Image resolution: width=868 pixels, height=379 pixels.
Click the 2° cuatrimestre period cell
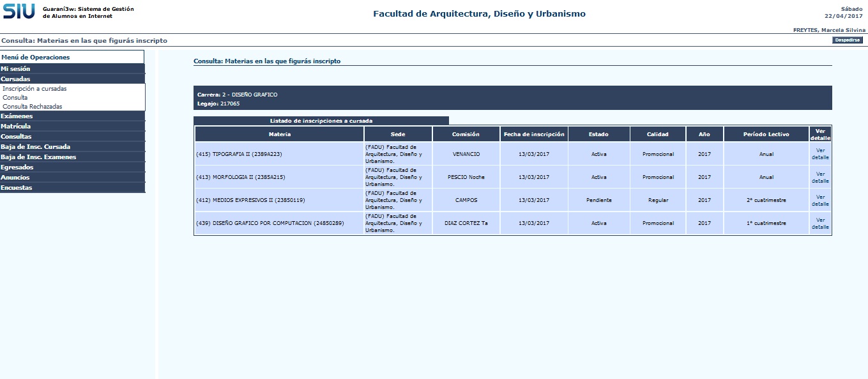click(x=766, y=200)
